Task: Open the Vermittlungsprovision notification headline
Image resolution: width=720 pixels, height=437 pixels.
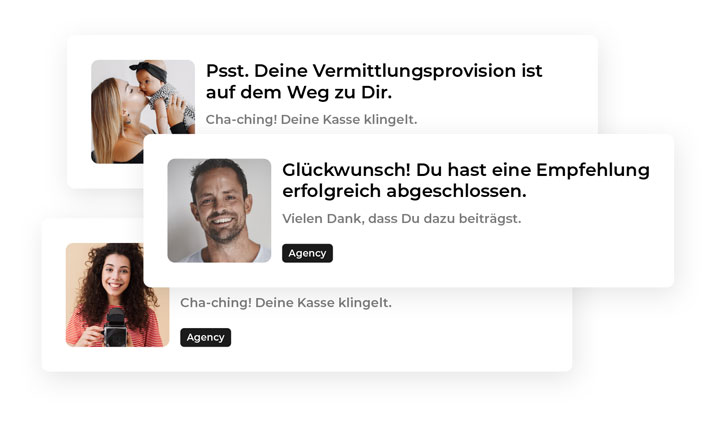Action: tap(374, 81)
